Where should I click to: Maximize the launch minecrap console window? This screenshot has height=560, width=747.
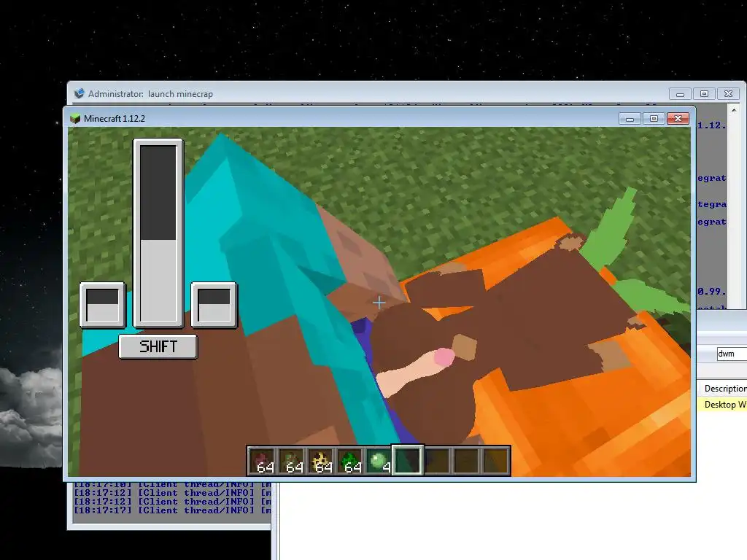(x=704, y=94)
